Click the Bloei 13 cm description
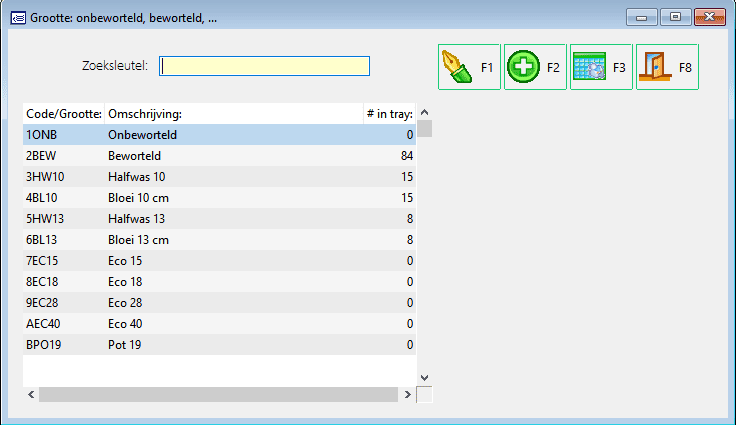736x425 pixels. [138, 240]
